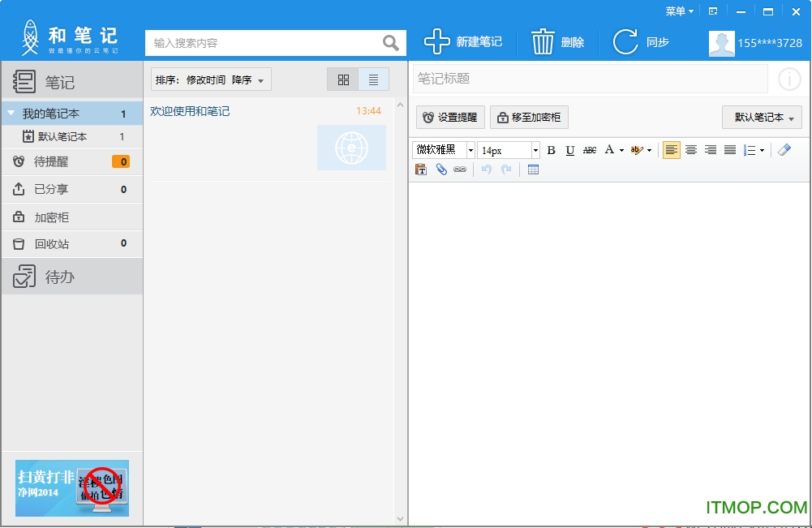Open the font color dropdown arrow
The width and height of the screenshot is (812, 528).
(x=621, y=151)
